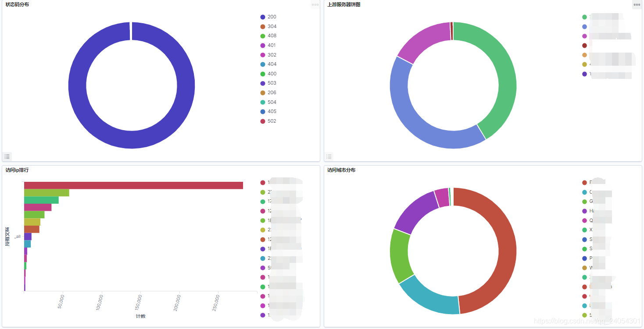Open panel options for 上游服务器饼图 chart
This screenshot has height=329, width=644.
(x=637, y=5)
